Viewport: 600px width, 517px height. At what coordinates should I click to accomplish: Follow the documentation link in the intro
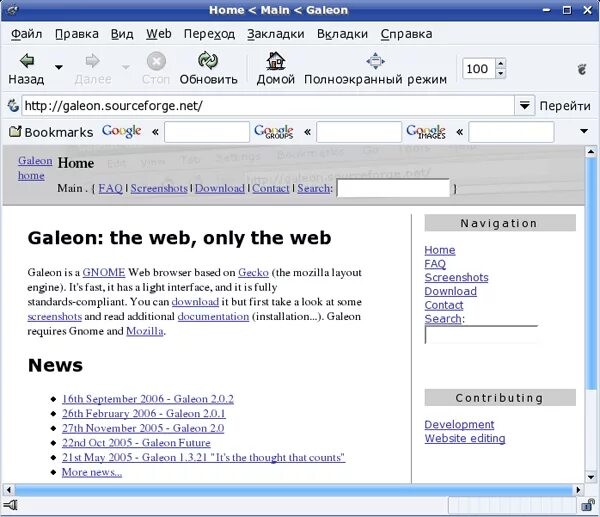(x=213, y=316)
